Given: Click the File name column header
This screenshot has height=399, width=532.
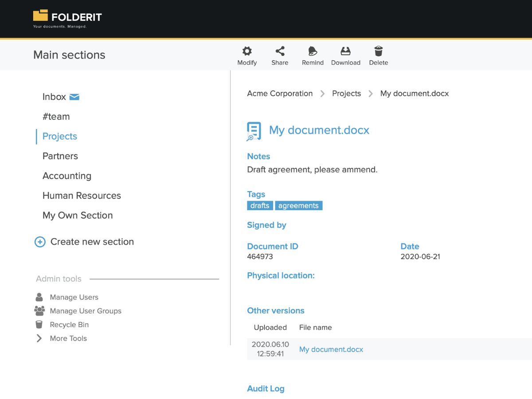Looking at the screenshot, I should [x=315, y=328].
